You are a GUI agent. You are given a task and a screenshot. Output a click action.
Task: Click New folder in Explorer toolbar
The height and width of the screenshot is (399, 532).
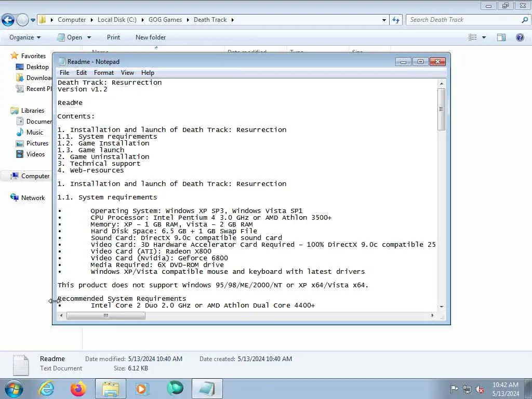pyautogui.click(x=151, y=37)
